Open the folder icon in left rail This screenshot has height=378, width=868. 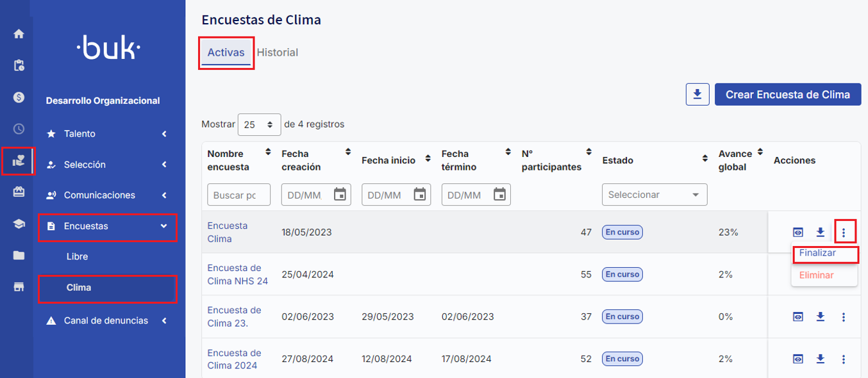pos(19,255)
